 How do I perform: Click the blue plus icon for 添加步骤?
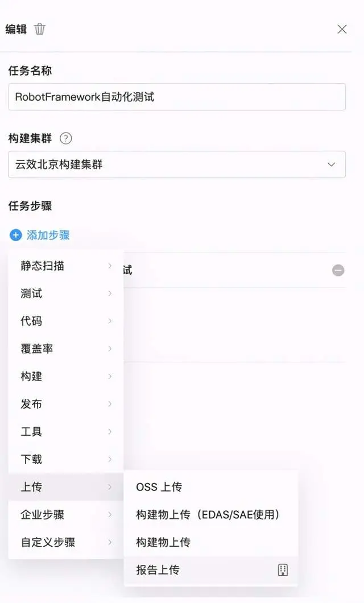click(16, 235)
